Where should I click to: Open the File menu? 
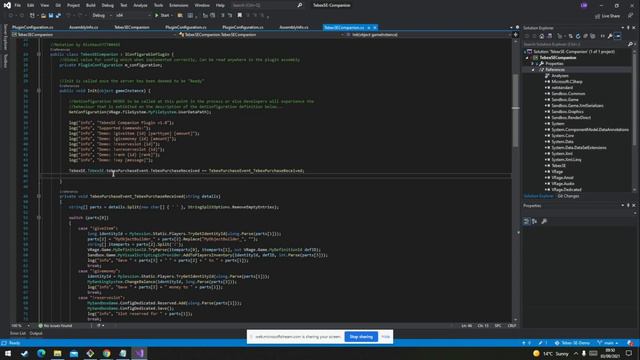click(x=18, y=5)
